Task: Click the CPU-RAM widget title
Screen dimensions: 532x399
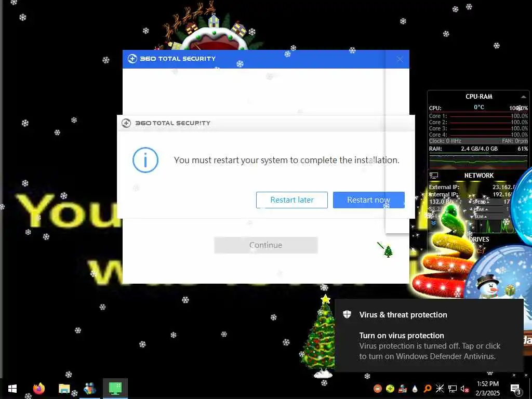Action: 478,96
